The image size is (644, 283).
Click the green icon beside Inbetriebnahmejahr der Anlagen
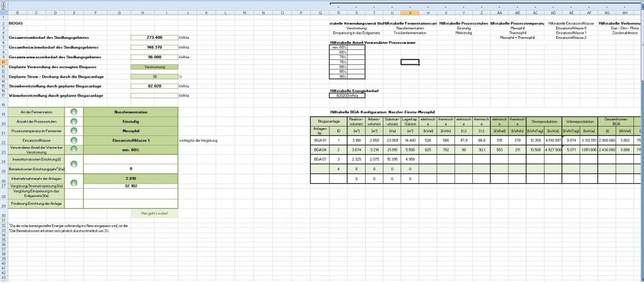click(74, 183)
